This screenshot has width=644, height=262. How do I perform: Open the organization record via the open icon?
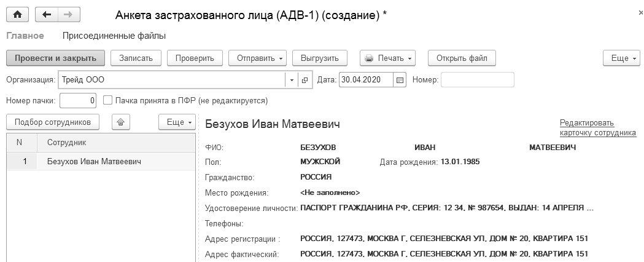tap(305, 80)
